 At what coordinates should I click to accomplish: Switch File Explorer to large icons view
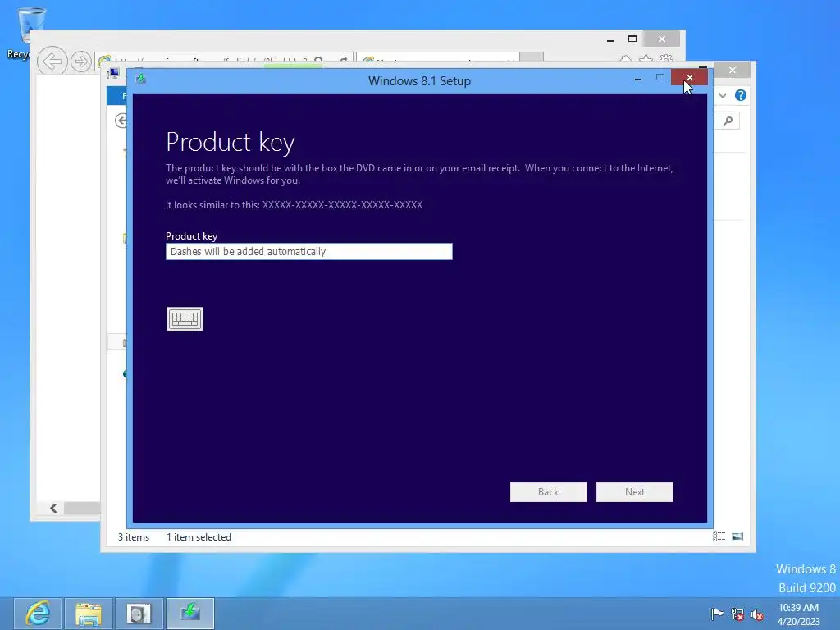[737, 536]
